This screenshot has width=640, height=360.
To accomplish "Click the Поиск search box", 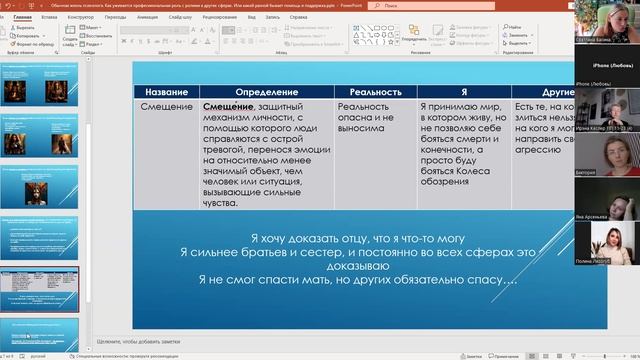I will (431, 6).
